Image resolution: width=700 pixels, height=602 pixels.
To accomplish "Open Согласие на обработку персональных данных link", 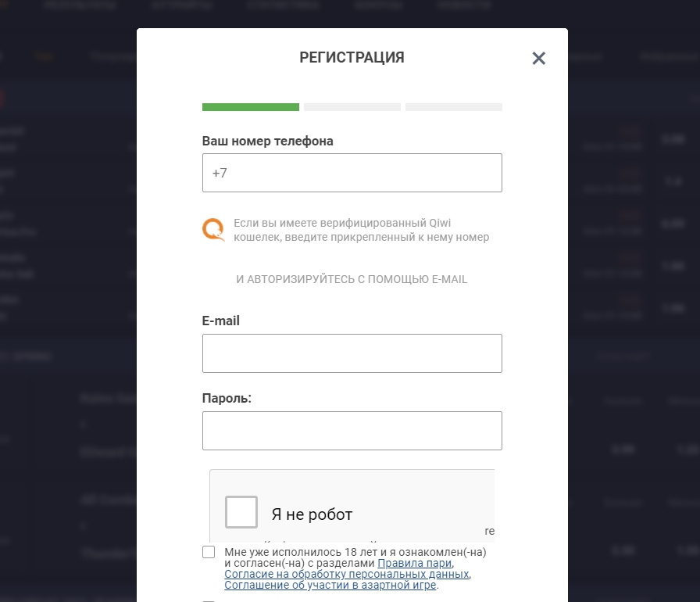I will (x=347, y=574).
